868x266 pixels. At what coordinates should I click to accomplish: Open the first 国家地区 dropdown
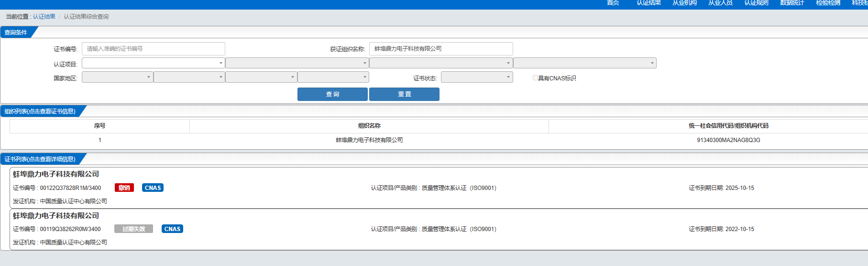click(x=117, y=78)
